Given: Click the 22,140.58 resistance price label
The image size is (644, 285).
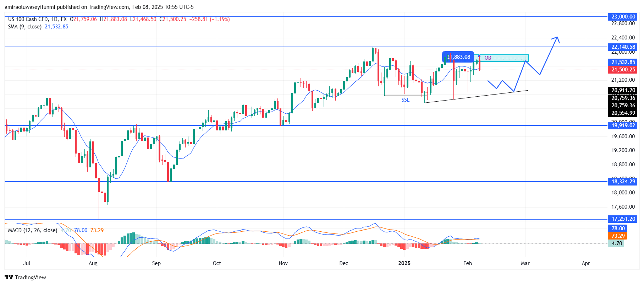Looking at the screenshot, I should pos(623,47).
